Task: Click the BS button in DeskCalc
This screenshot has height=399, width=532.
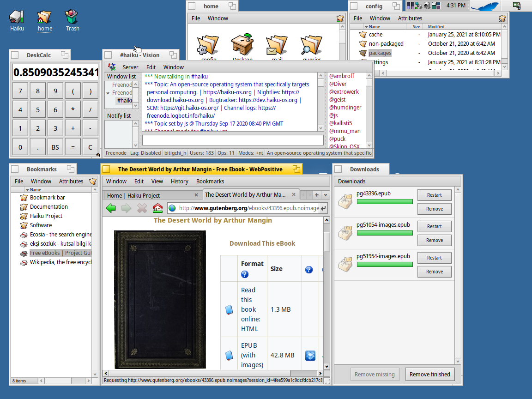Action: (x=55, y=147)
